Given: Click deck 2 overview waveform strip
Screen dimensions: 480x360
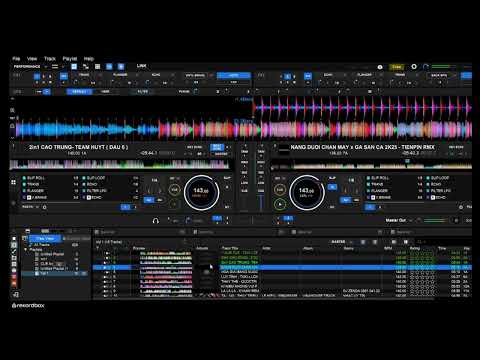Looking at the screenshot, I should tap(371, 165).
